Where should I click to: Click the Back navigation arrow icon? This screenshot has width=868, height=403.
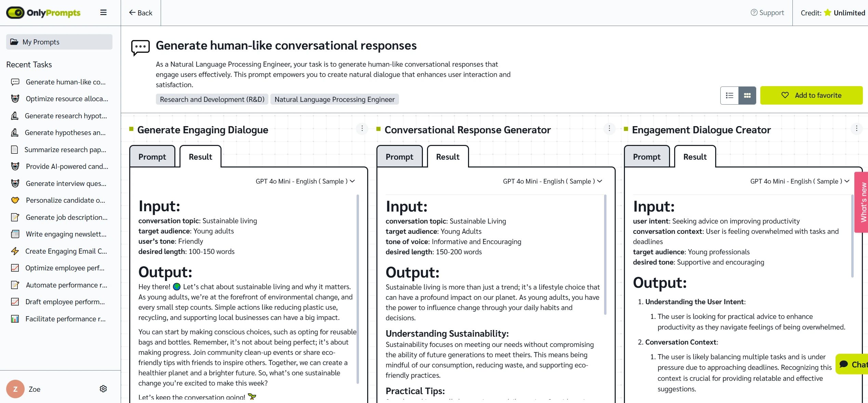pos(131,12)
